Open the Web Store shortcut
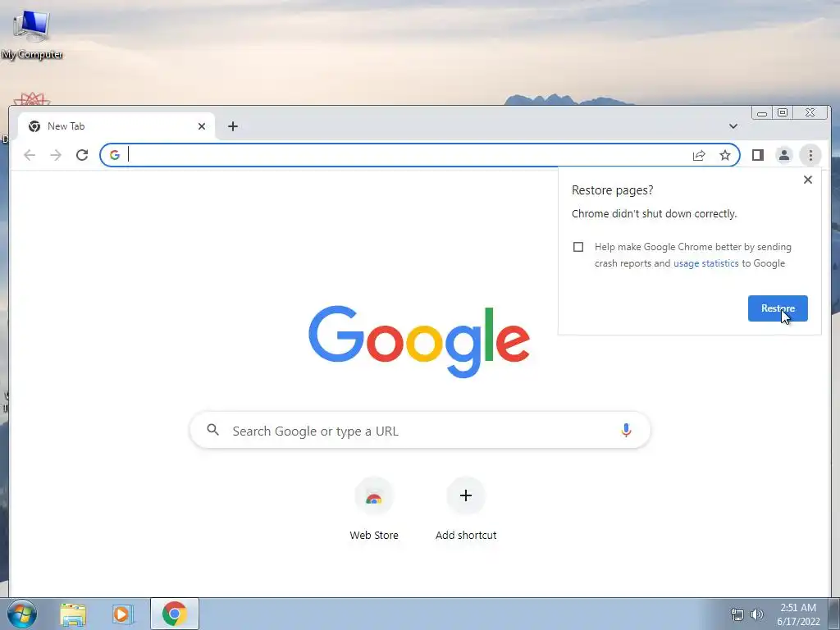This screenshot has width=840, height=630. click(x=374, y=509)
